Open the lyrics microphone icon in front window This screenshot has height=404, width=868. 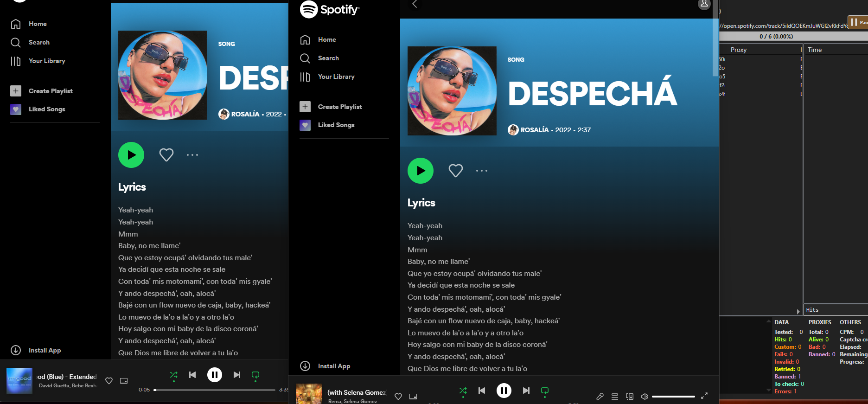(x=600, y=397)
